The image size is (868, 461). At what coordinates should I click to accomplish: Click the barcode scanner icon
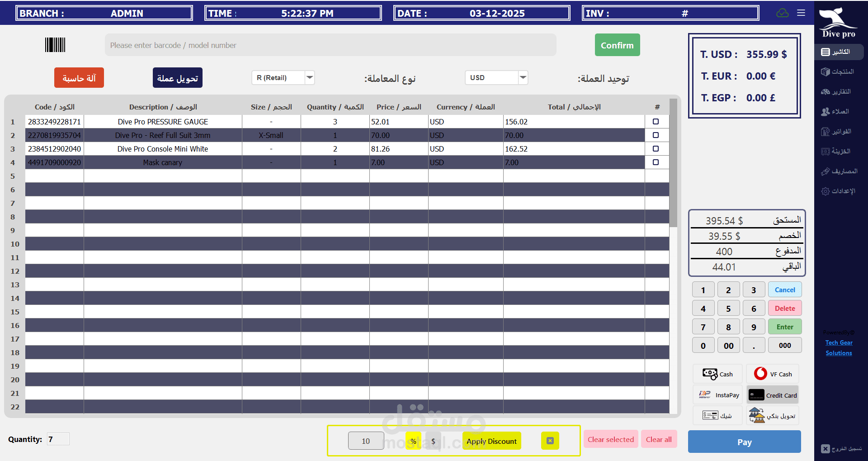tap(55, 45)
